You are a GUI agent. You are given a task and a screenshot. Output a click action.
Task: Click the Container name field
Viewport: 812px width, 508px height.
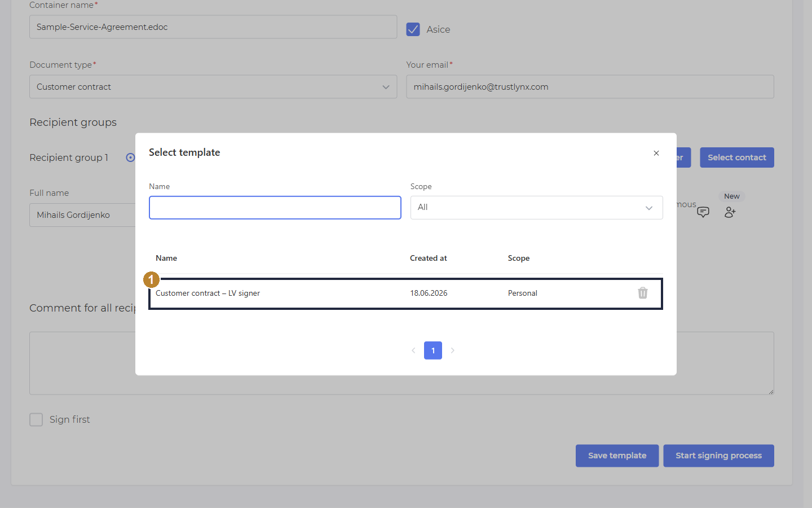213,27
